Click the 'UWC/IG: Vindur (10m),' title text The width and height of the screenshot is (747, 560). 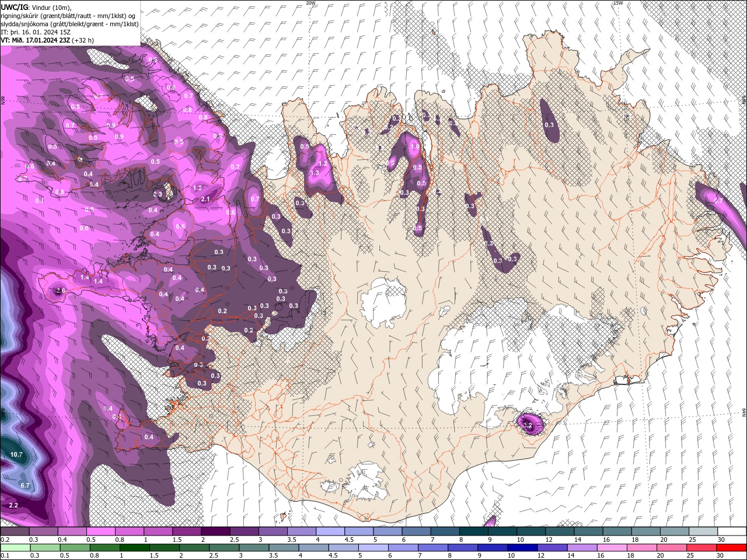(36, 6)
